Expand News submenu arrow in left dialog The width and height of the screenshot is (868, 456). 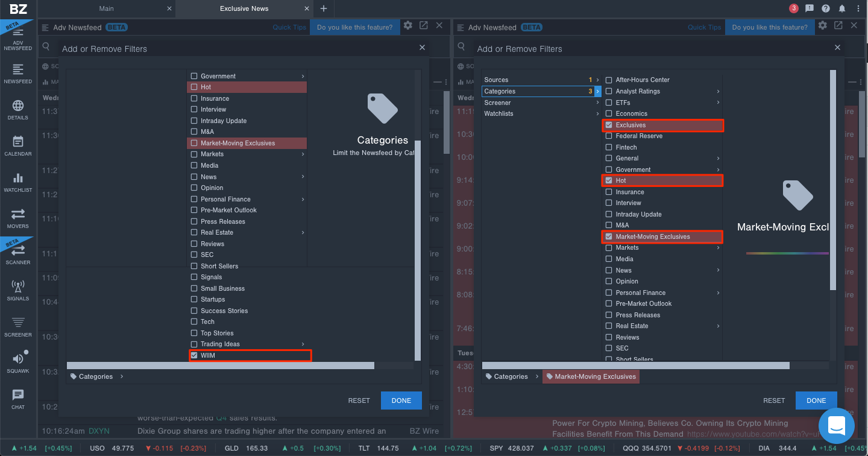pos(303,177)
